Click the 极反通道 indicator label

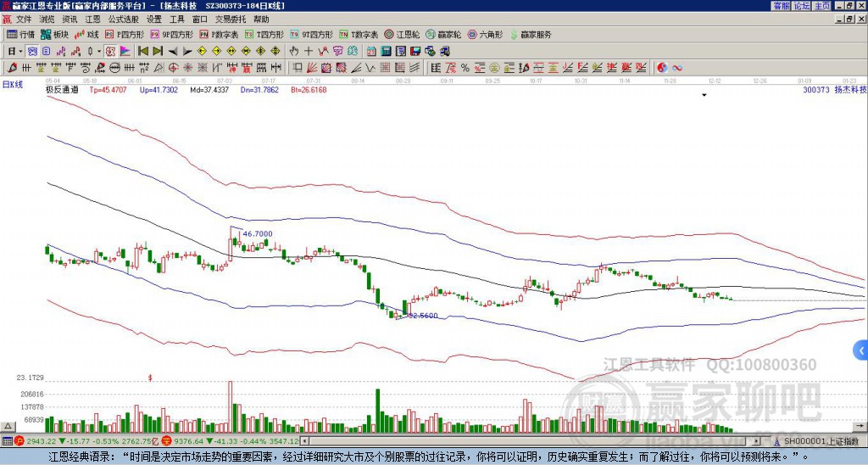[62, 89]
